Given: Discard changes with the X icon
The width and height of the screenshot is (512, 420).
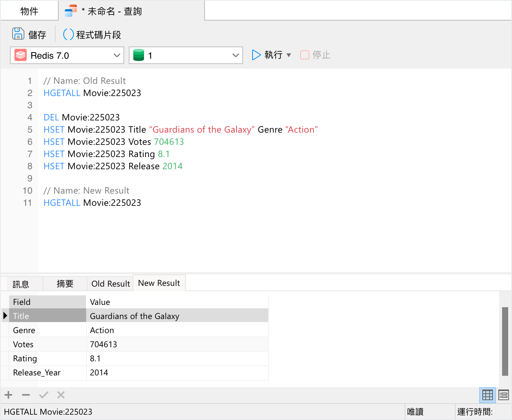Looking at the screenshot, I should tap(61, 395).
